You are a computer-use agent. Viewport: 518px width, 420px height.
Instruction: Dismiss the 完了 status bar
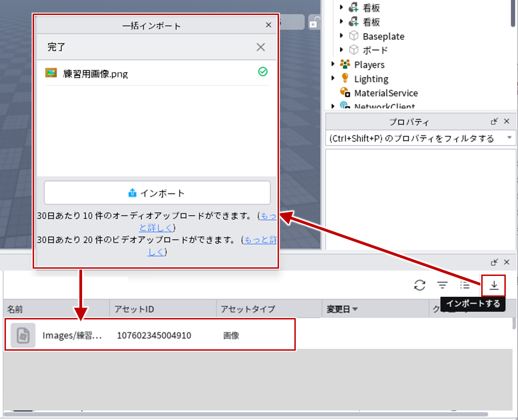click(261, 47)
